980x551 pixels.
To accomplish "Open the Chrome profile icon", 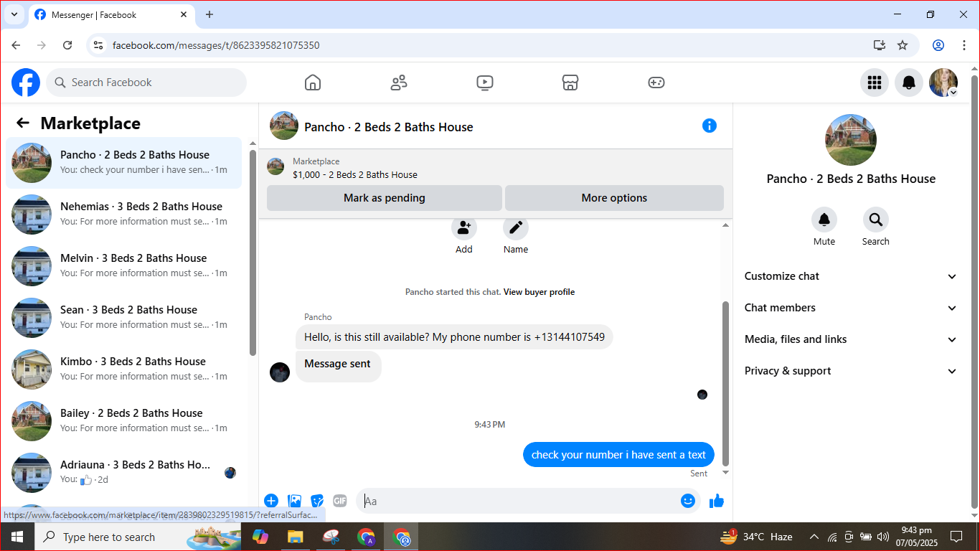I will tap(938, 45).
